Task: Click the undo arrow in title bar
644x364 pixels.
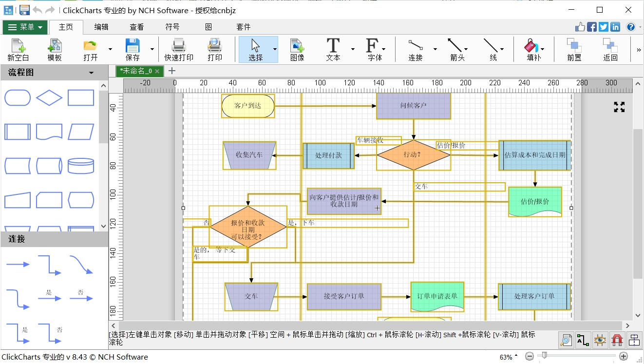Action: [x=38, y=10]
